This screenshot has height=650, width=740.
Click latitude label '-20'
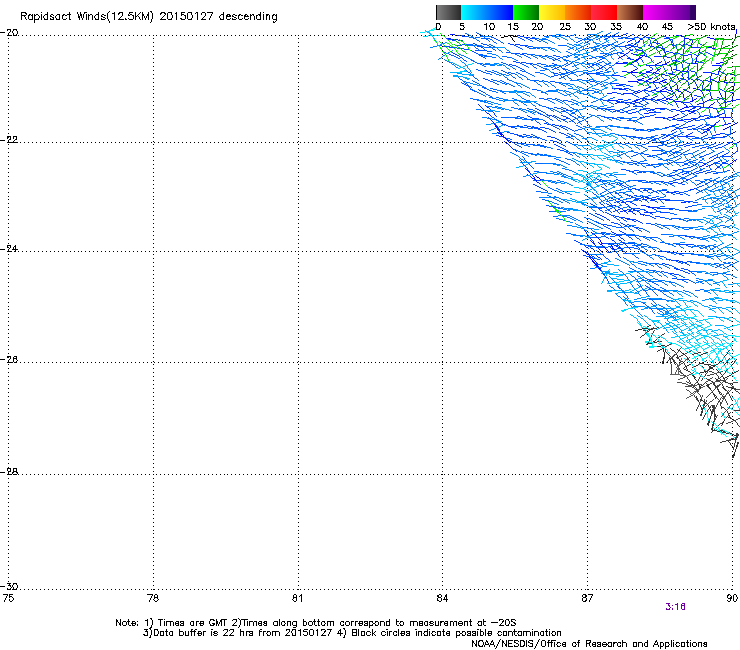pos(9,33)
